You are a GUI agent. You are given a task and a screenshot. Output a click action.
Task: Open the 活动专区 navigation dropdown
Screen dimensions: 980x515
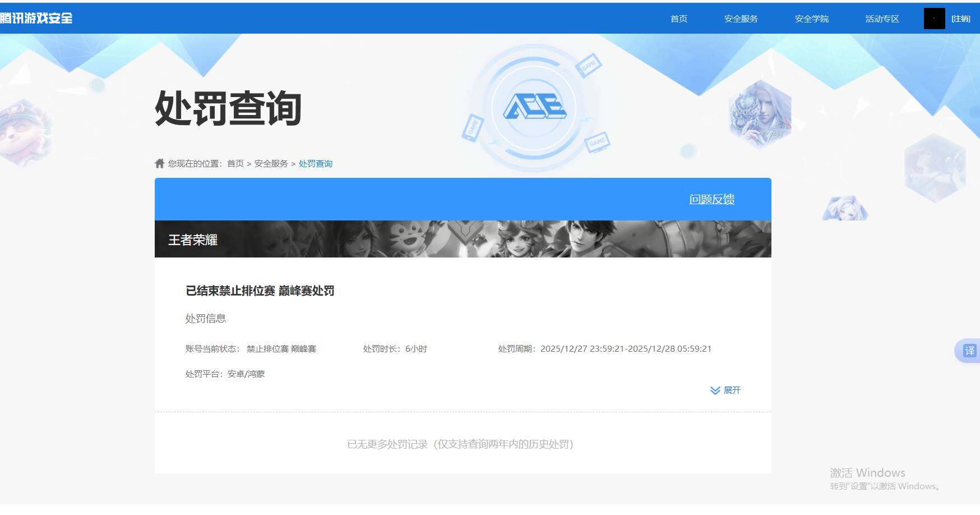click(881, 19)
